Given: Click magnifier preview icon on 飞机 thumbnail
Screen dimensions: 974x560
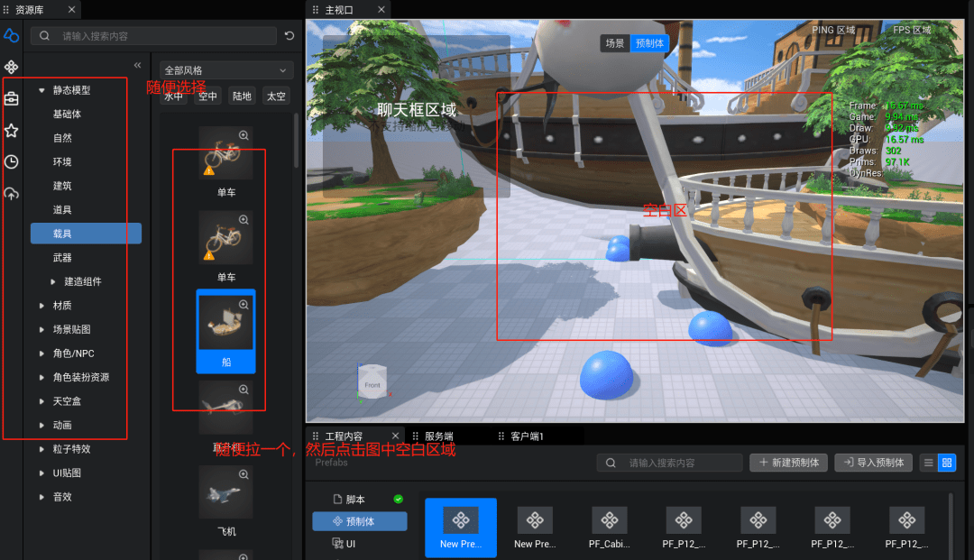Looking at the screenshot, I should tap(244, 474).
